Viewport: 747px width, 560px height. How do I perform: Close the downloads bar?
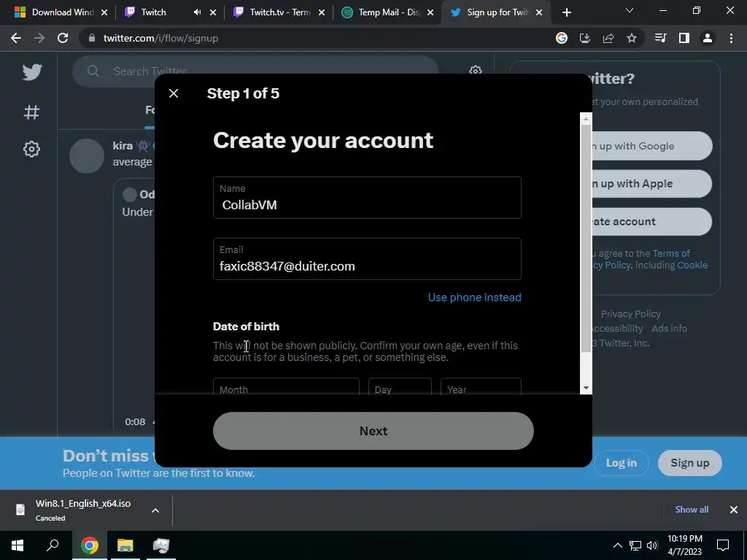734,510
